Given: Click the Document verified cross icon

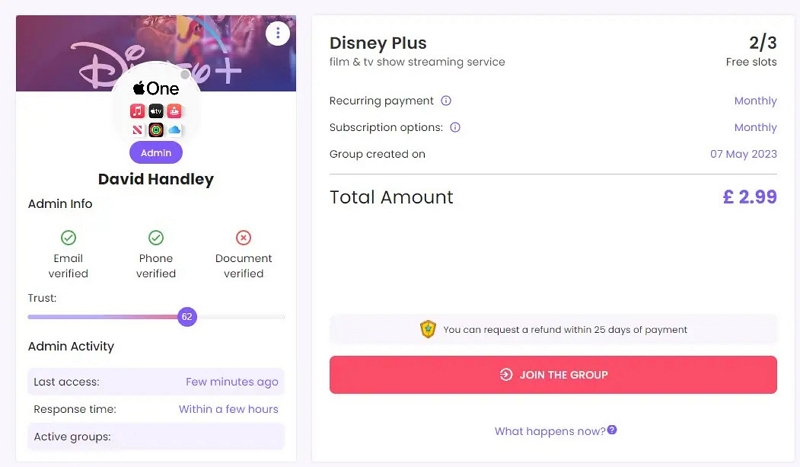Looking at the screenshot, I should (243, 238).
